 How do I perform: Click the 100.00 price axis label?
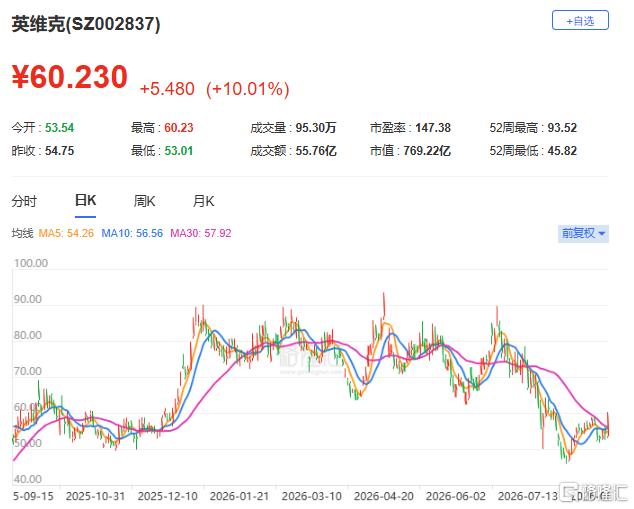point(31,263)
